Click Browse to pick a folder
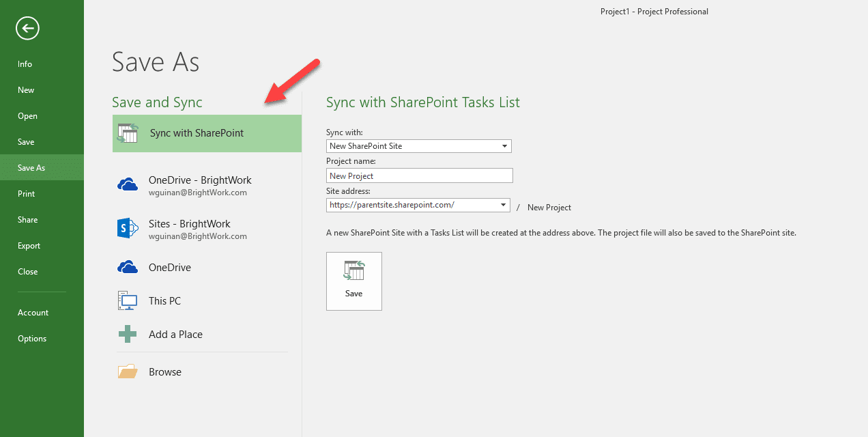Screen dimensions: 868x437 point(207,371)
